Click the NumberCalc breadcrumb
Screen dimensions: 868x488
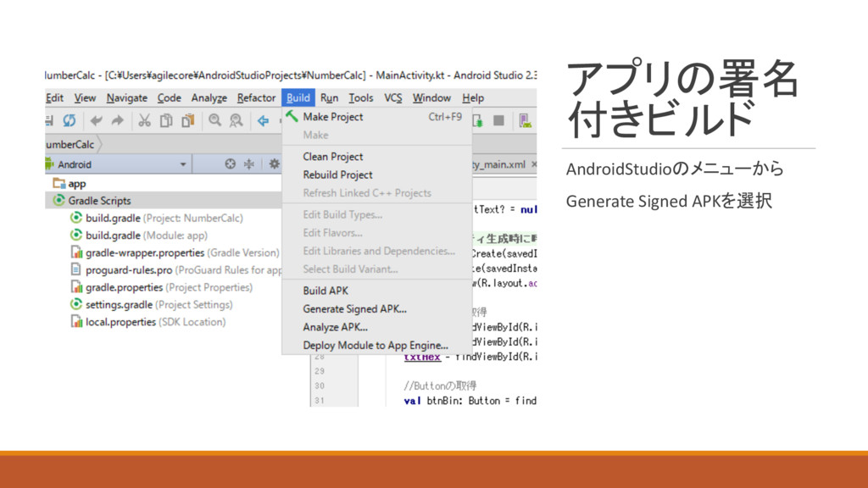pos(70,144)
